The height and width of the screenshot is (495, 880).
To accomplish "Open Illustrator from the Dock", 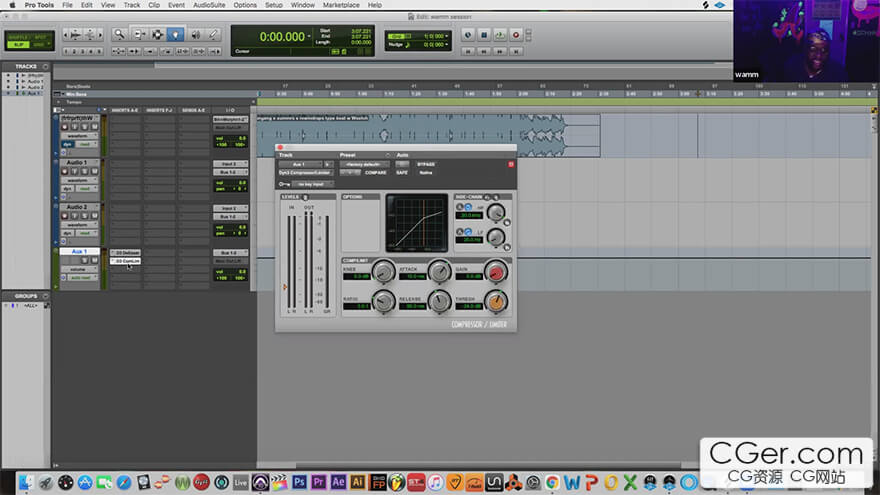I will pyautogui.click(x=358, y=482).
